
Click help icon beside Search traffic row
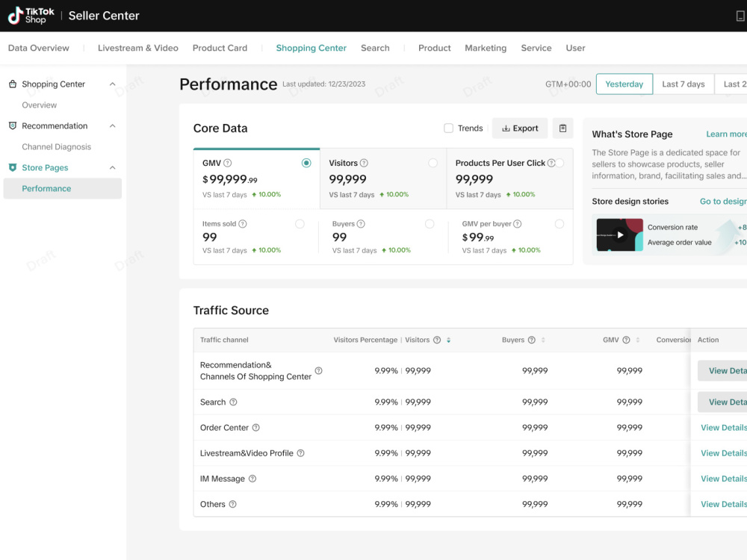[x=233, y=402]
